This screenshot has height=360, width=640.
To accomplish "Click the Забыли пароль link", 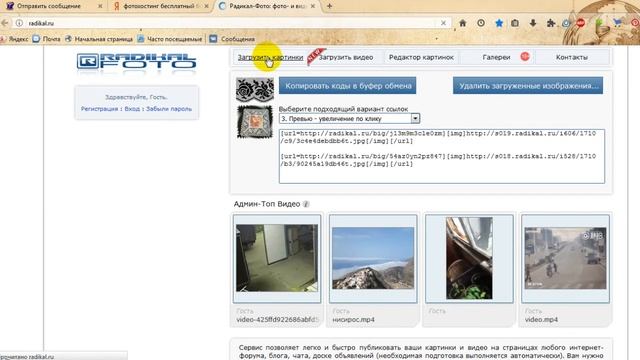I will tap(169, 109).
